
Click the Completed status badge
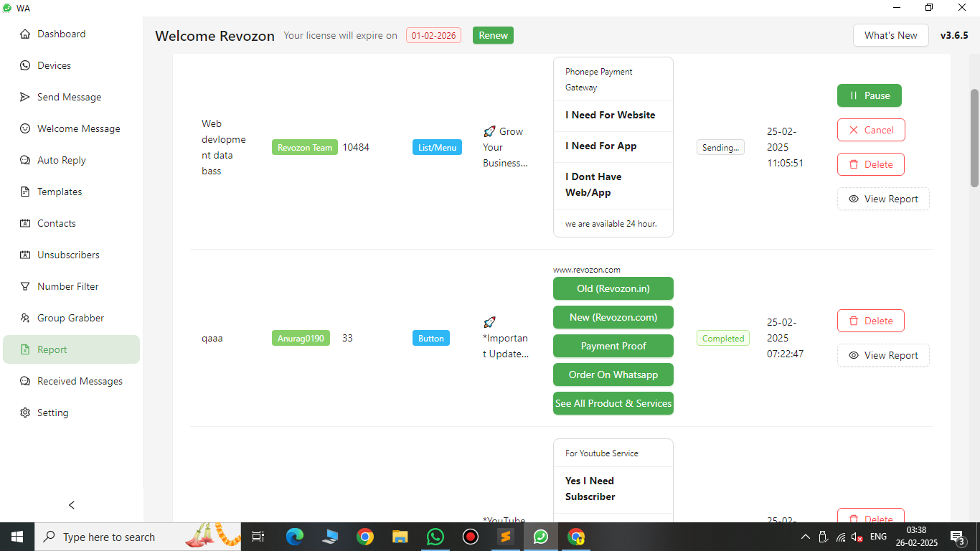coord(723,338)
